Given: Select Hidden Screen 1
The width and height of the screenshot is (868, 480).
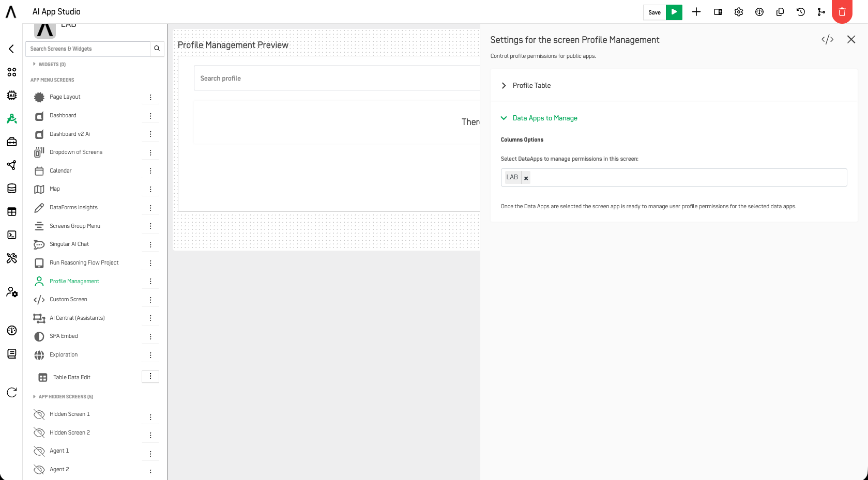Looking at the screenshot, I should point(70,414).
